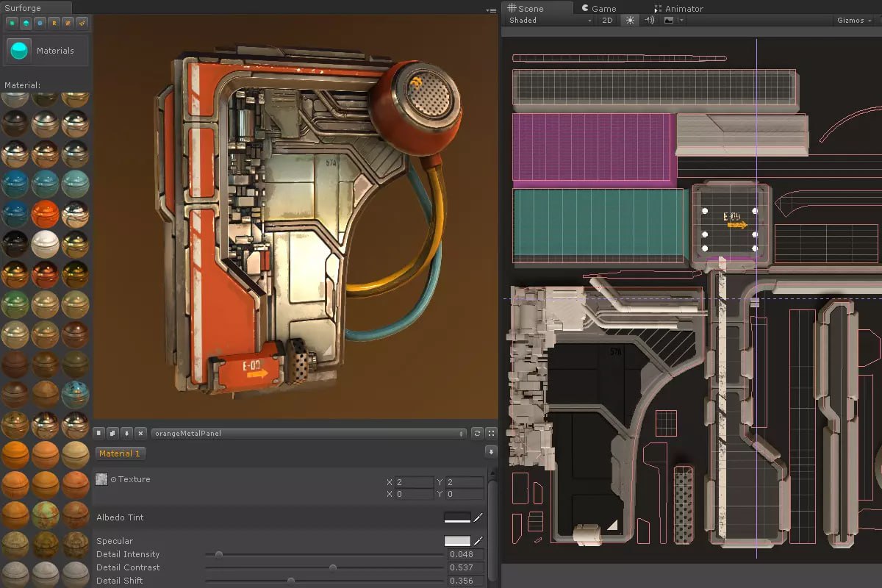Click the large cyan Materials sphere icon

[x=19, y=51]
